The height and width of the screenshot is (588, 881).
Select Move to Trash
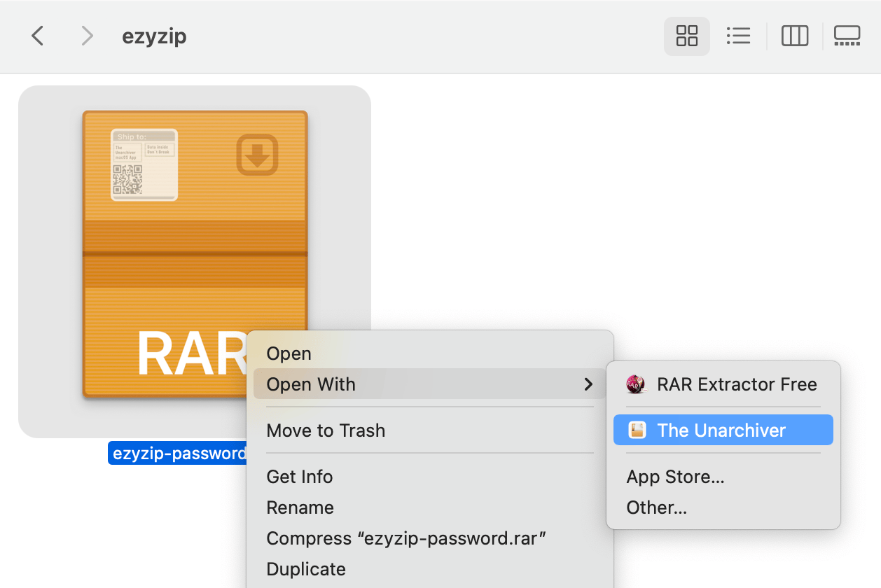coord(326,430)
